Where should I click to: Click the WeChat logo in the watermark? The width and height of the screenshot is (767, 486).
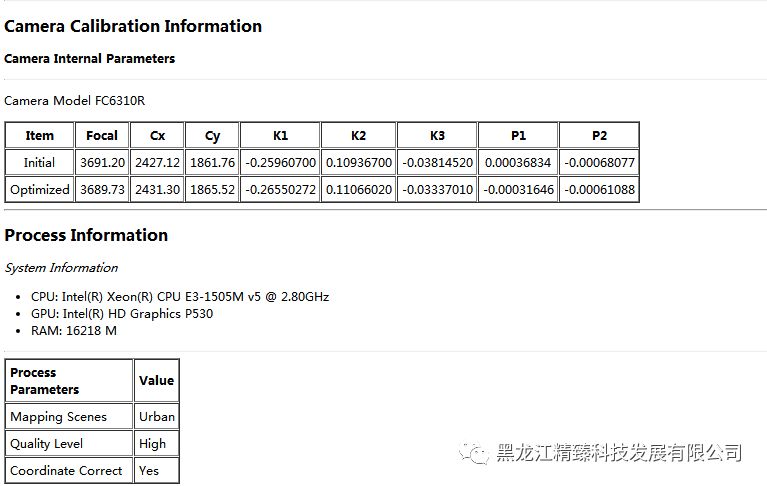[x=476, y=454]
